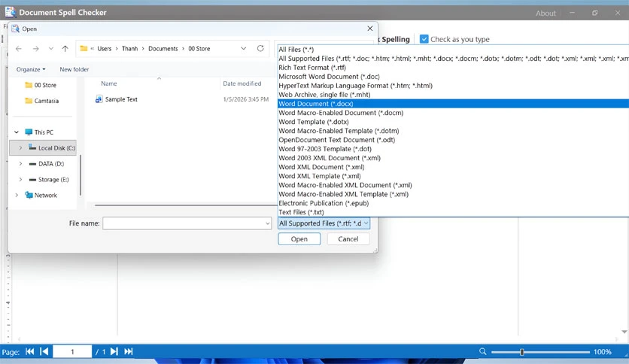The height and width of the screenshot is (364, 629).
Task: Go up one folder level
Action: [x=65, y=48]
